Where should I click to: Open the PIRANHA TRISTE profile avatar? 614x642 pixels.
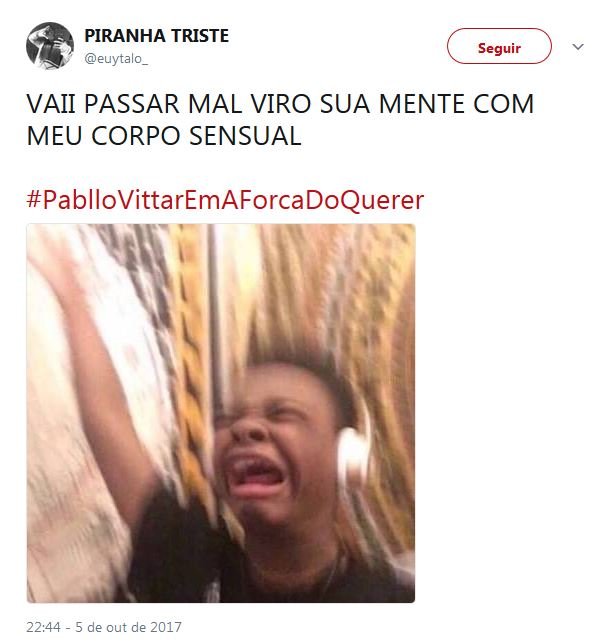(50, 46)
